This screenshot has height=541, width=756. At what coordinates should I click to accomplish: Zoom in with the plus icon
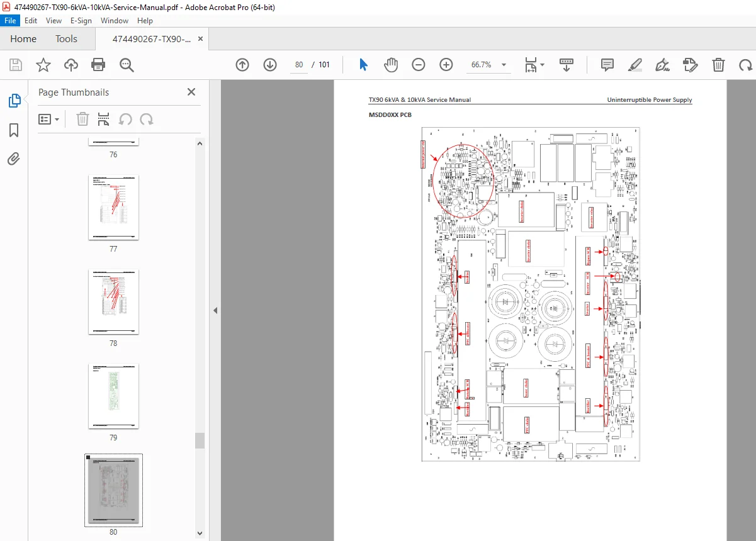tap(446, 65)
